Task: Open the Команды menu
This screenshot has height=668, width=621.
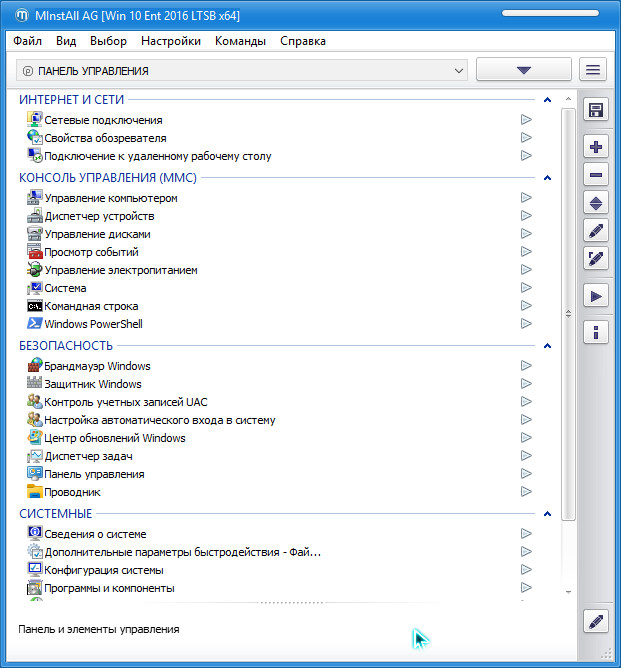Action: pyautogui.click(x=240, y=41)
